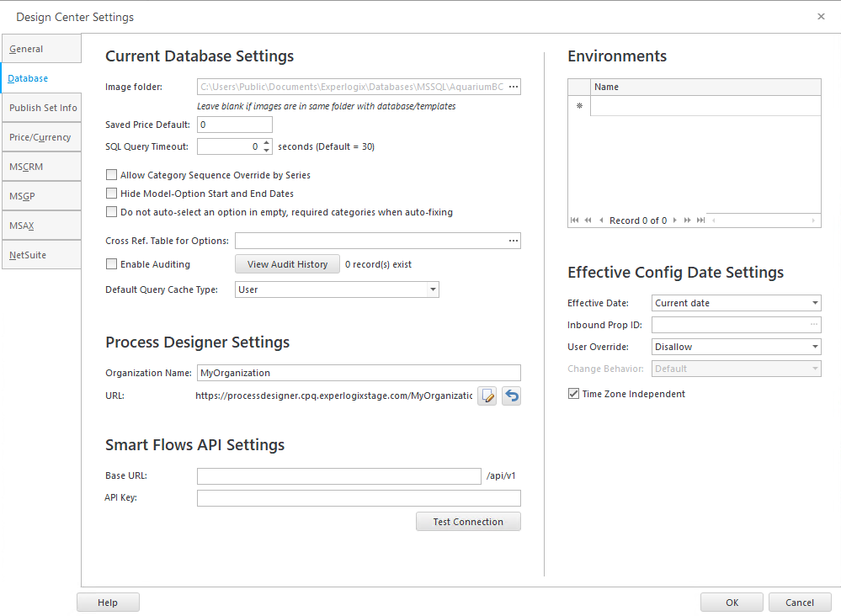Go to last record in Environments
This screenshot has height=616, width=841.
tap(700, 220)
